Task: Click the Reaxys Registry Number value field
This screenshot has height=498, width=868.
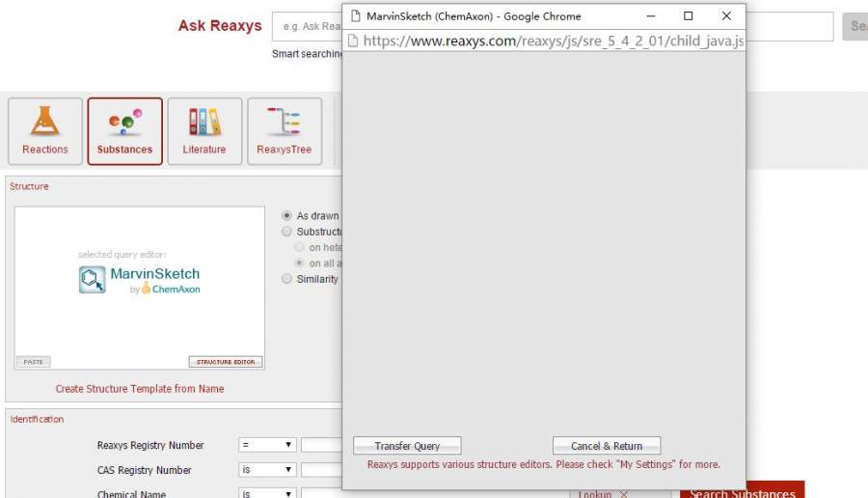Action: (321, 445)
